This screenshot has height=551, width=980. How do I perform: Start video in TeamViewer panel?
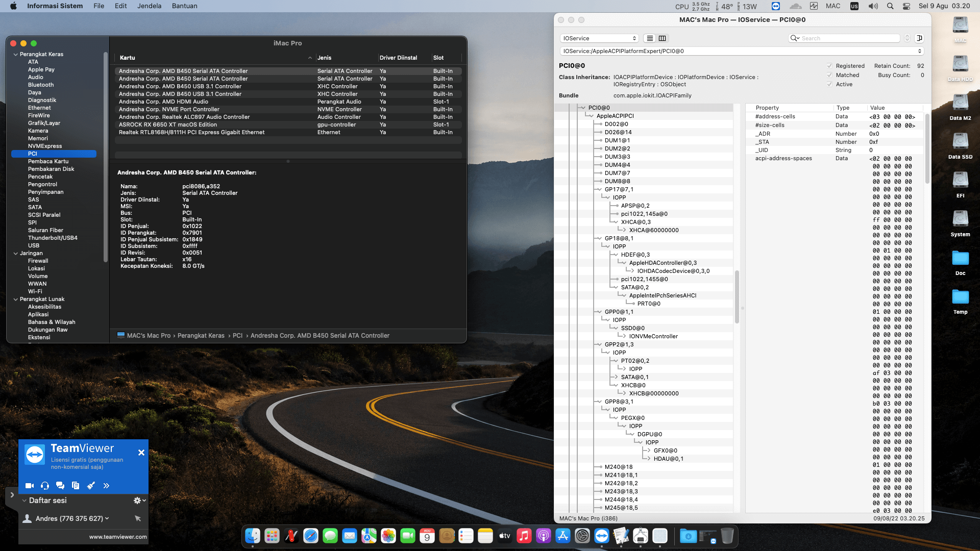click(30, 486)
